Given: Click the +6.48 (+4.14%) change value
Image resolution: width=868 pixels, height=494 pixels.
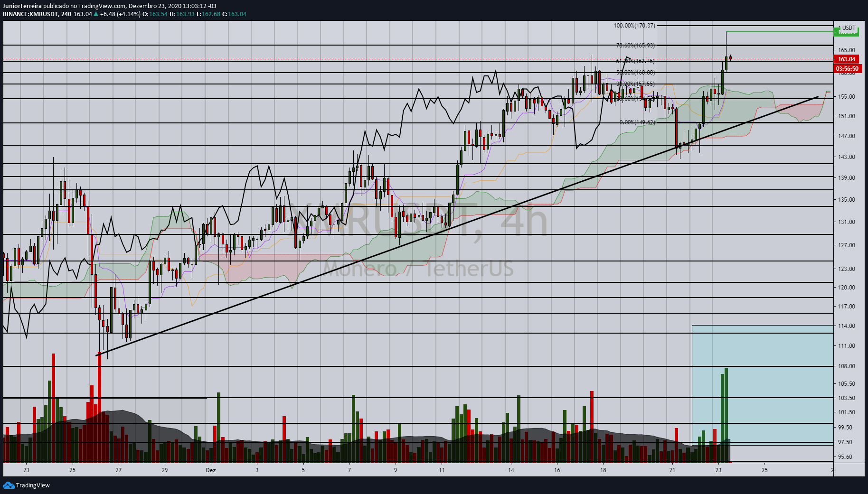Looking at the screenshot, I should tap(120, 14).
